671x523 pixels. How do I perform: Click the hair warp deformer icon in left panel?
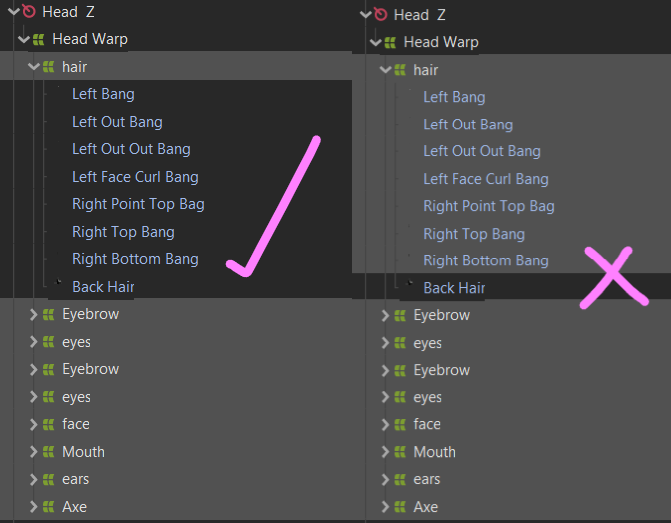click(x=48, y=67)
